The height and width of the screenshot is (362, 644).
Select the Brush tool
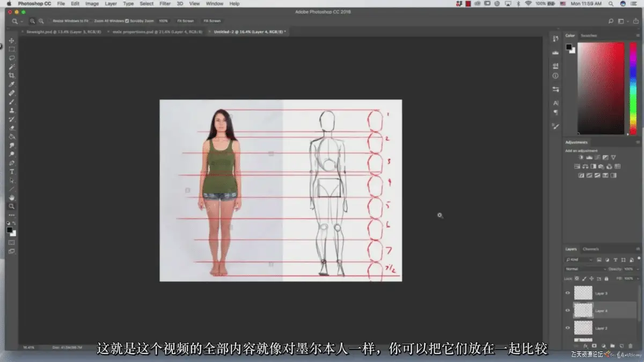point(12,102)
